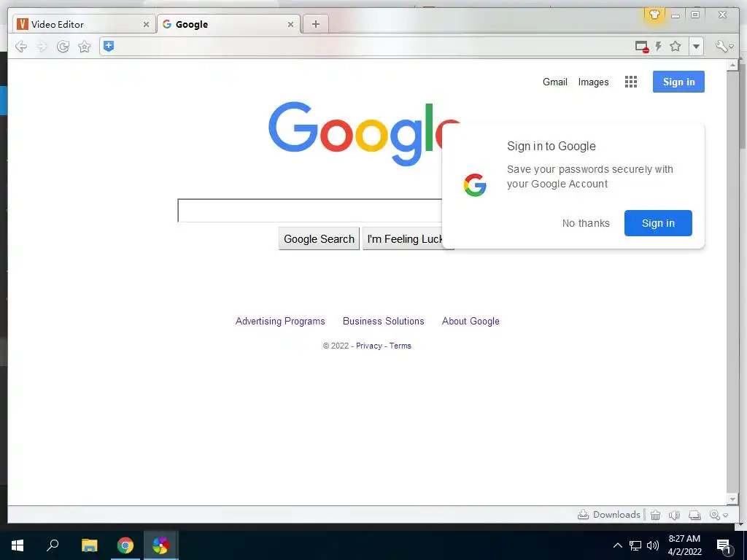Close the Video Editor tab
Screen dimensions: 747x560
click(146, 24)
